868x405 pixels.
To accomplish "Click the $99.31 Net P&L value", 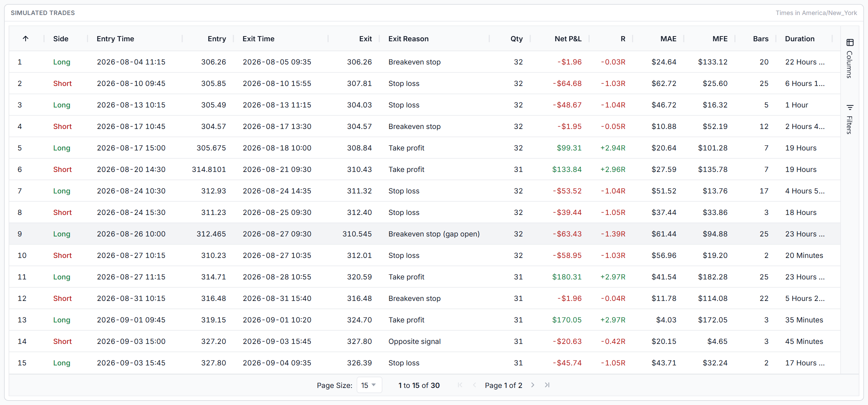I will [569, 148].
